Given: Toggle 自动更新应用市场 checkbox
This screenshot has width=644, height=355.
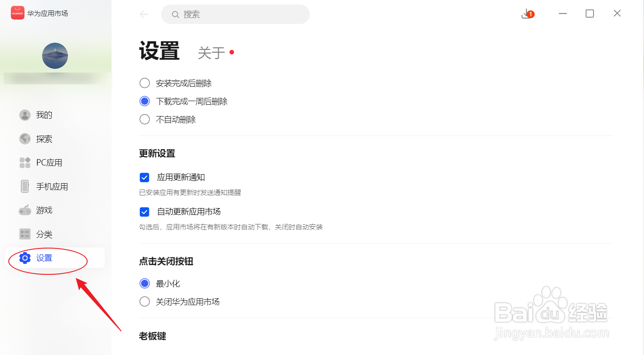Looking at the screenshot, I should [144, 212].
